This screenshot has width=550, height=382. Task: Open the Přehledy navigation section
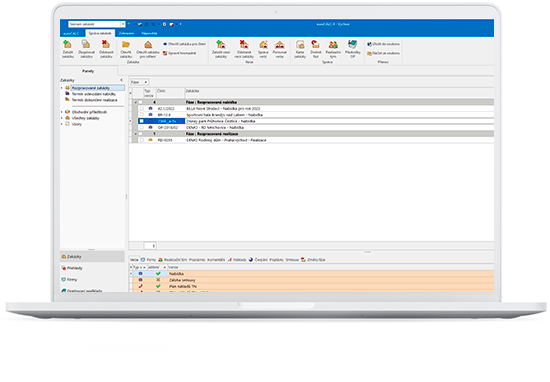tap(92, 268)
